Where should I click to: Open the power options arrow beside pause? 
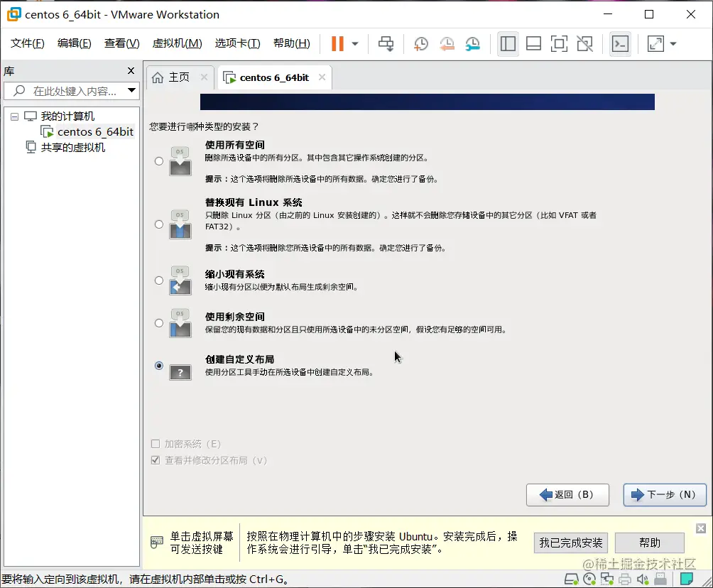355,44
